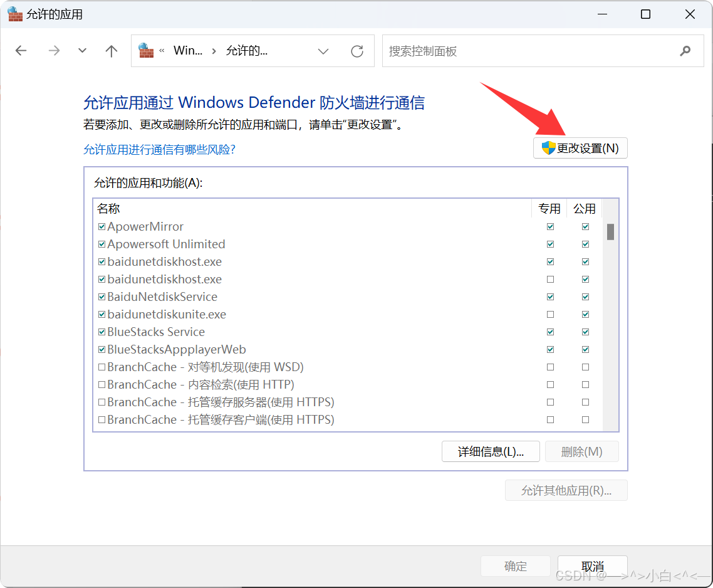The height and width of the screenshot is (588, 713).
Task: Click the 允许的... breadcrumb segment
Action: coord(246,51)
